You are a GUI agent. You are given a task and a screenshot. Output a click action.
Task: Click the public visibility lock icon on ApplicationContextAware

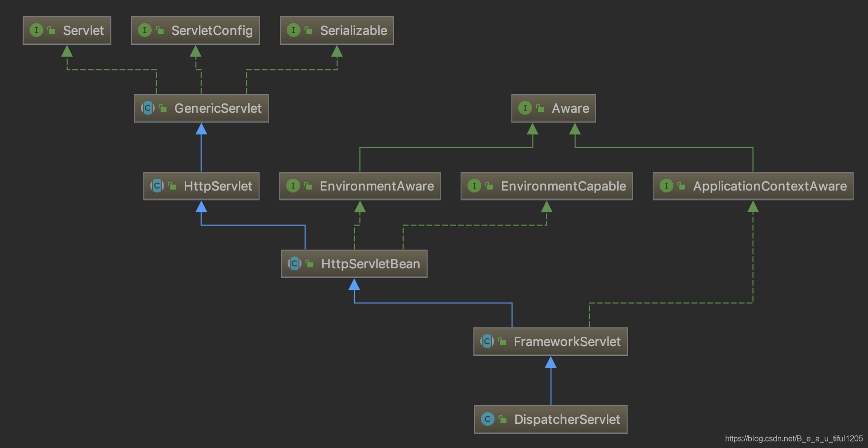tap(681, 186)
